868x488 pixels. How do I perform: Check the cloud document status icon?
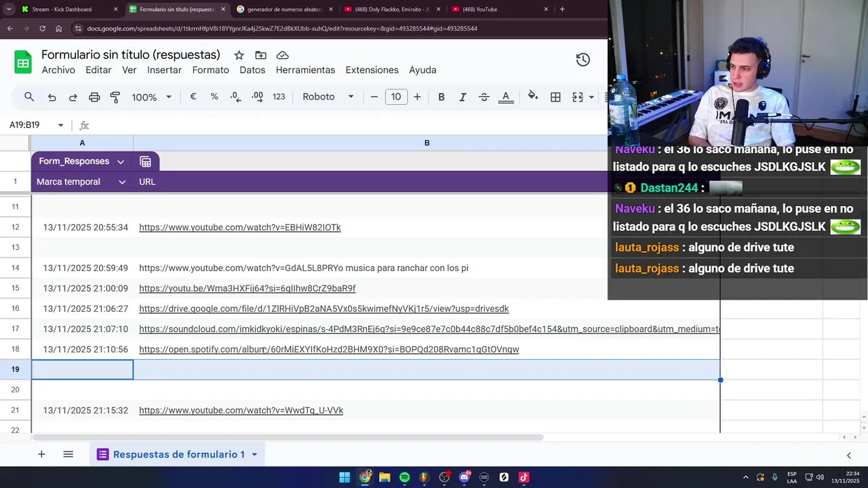(283, 56)
